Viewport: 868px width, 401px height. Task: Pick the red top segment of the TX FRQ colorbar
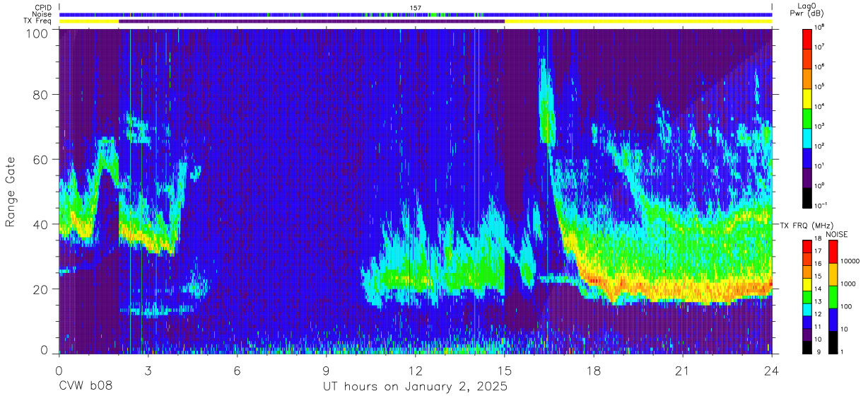point(808,247)
